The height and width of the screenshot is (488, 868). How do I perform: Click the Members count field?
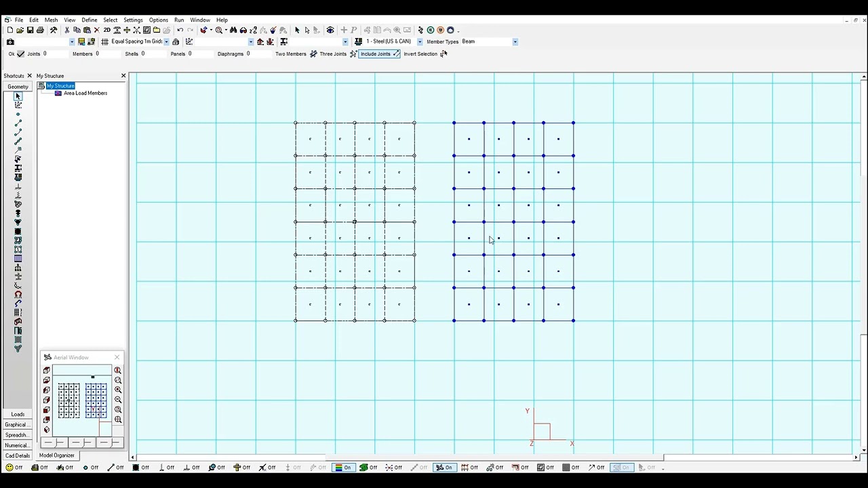coord(109,54)
